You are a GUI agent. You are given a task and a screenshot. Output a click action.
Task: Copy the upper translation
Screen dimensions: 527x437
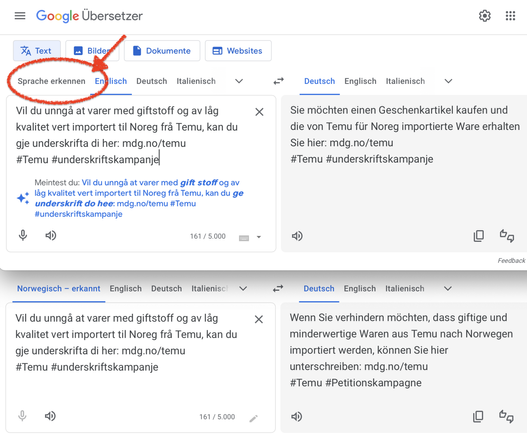pos(479,236)
